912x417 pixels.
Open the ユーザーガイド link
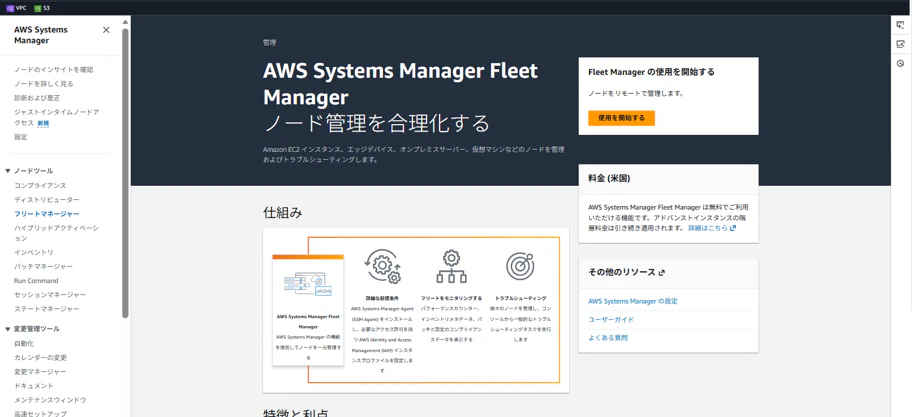coord(611,320)
